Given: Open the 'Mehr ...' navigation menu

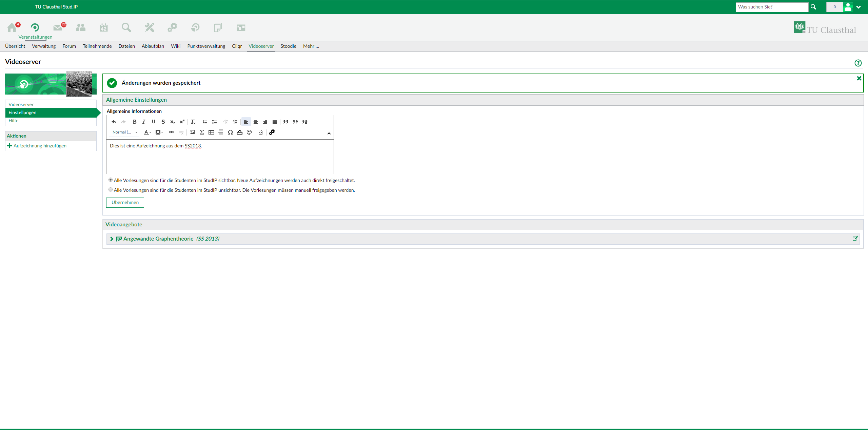Looking at the screenshot, I should (x=311, y=46).
